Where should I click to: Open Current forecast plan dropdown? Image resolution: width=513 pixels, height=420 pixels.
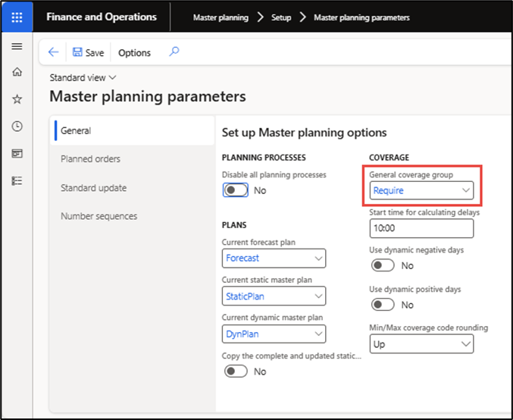[x=274, y=259]
